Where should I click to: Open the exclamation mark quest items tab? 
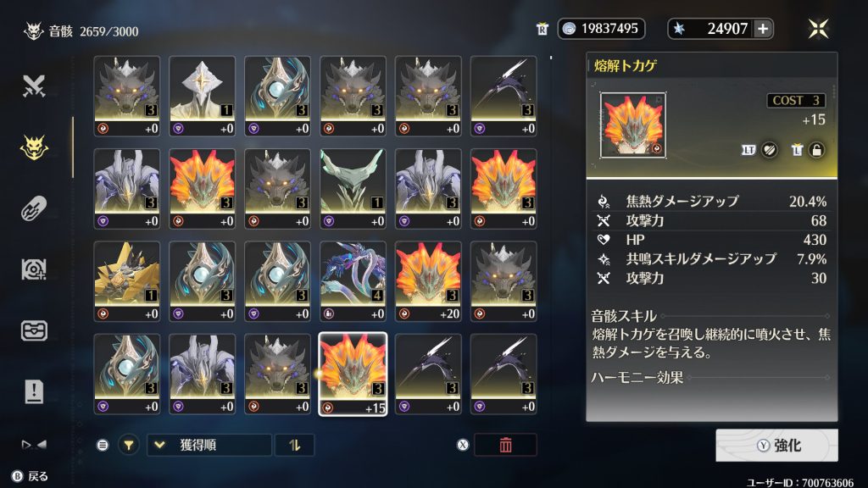click(x=34, y=391)
